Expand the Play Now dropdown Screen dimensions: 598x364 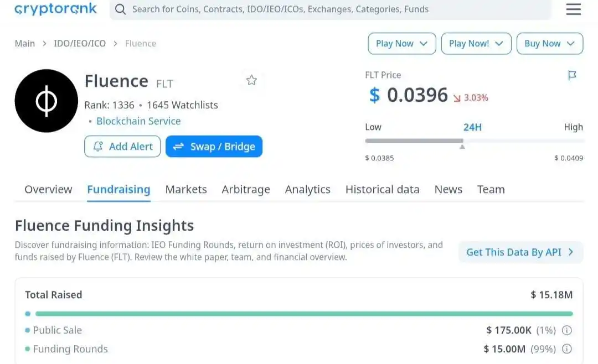click(x=401, y=44)
